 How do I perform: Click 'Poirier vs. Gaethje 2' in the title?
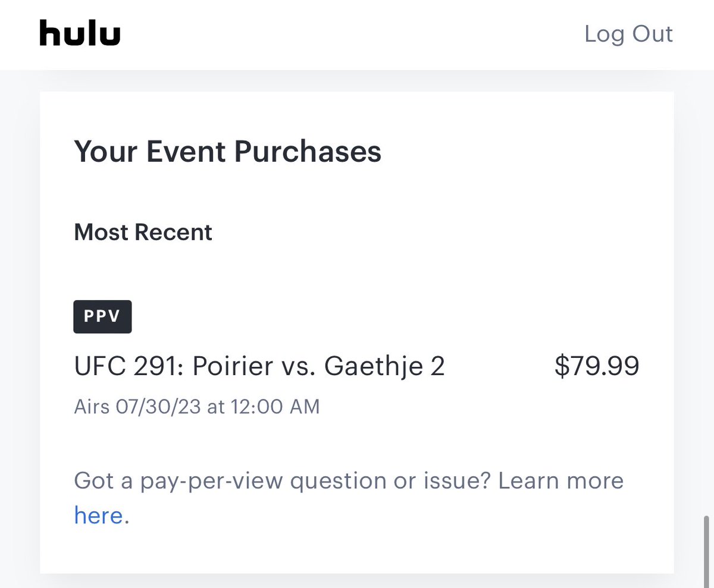pyautogui.click(x=318, y=366)
